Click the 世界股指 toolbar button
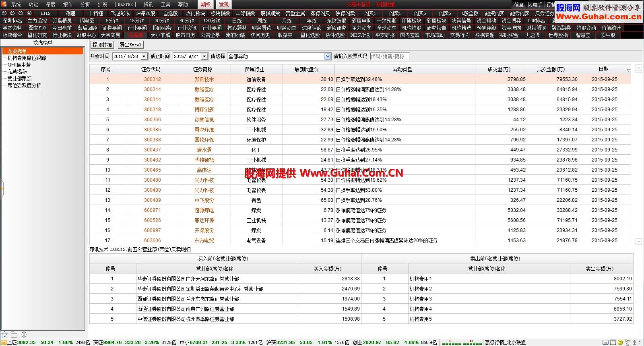 point(558,35)
